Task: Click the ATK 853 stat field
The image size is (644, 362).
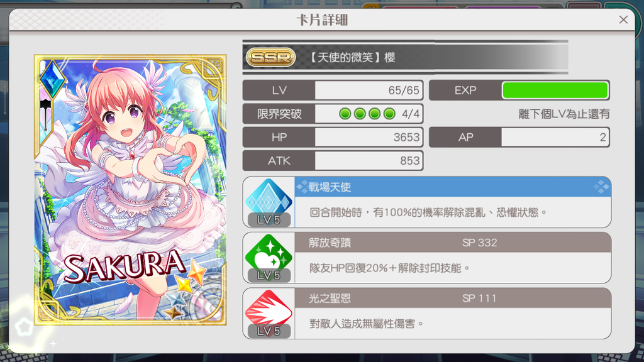Action: 333,160
